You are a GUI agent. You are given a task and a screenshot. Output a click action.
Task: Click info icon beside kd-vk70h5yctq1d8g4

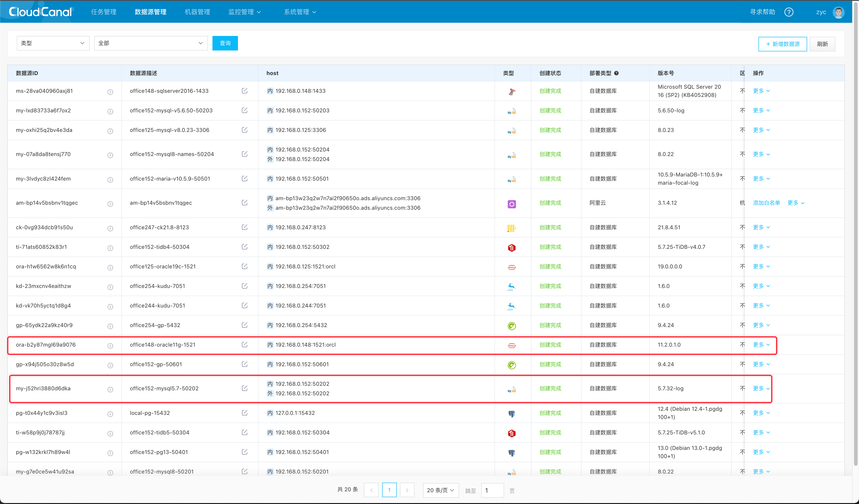(110, 307)
